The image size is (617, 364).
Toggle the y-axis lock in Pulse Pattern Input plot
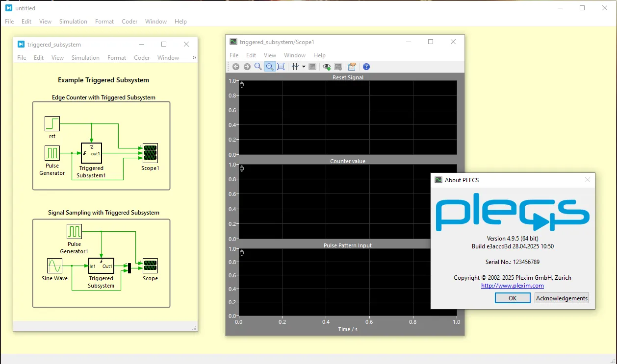point(241,253)
